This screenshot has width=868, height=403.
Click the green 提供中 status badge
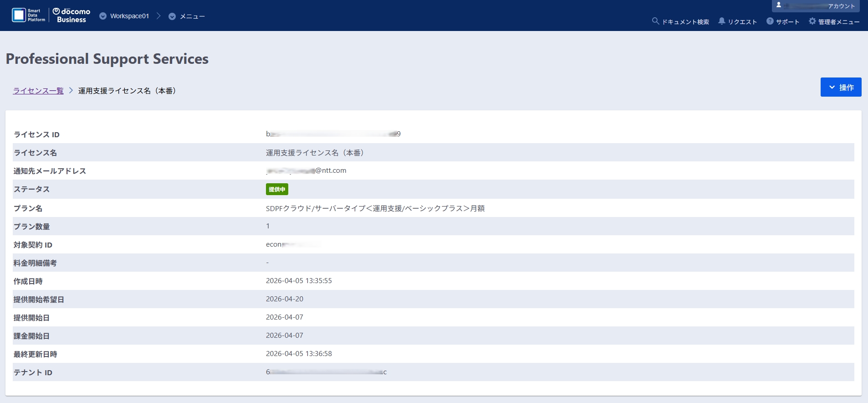click(277, 189)
